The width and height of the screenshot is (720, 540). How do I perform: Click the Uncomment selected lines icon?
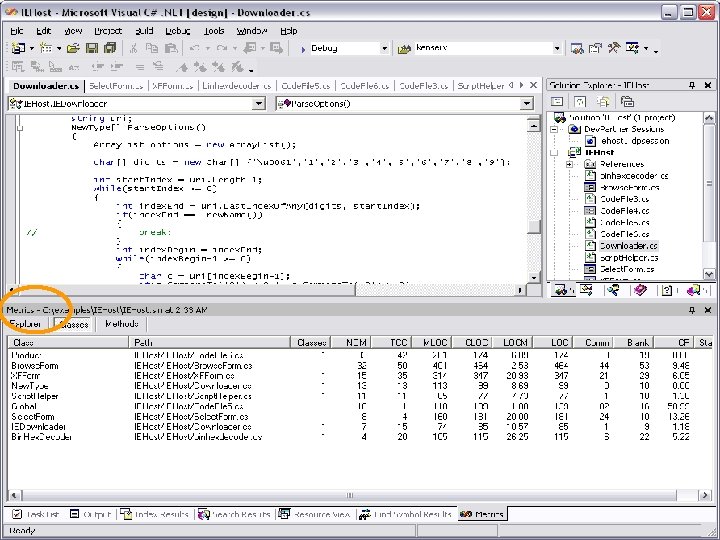158,67
